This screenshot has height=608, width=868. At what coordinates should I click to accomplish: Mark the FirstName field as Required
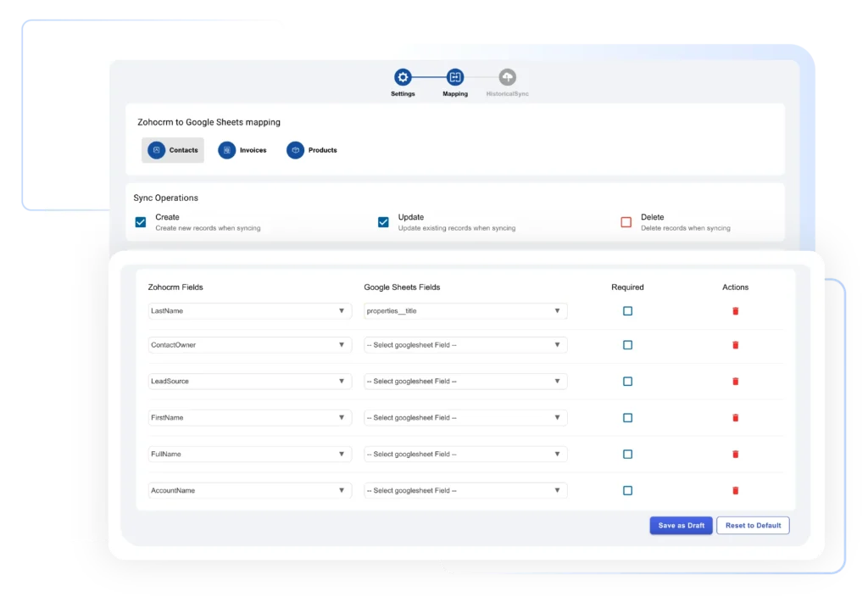pos(627,417)
